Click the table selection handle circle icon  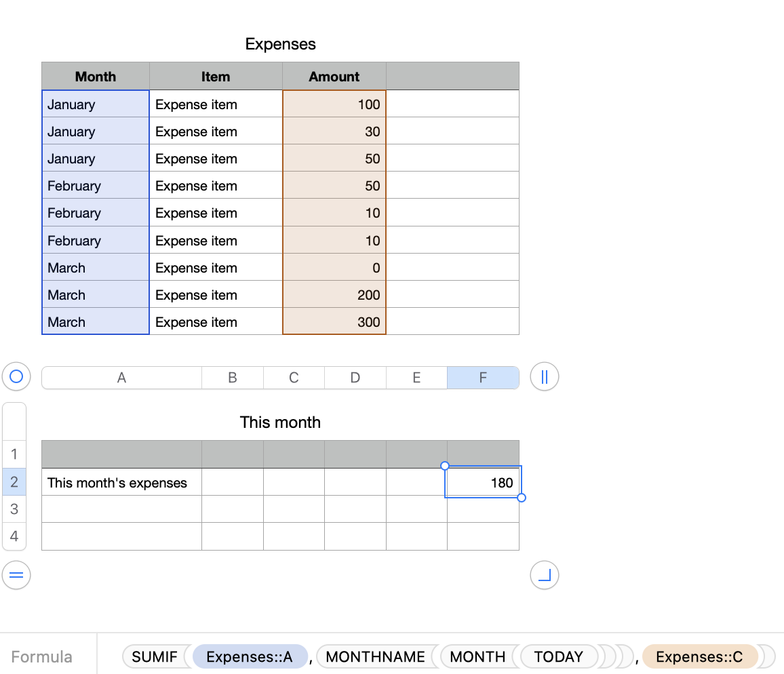pyautogui.click(x=16, y=376)
